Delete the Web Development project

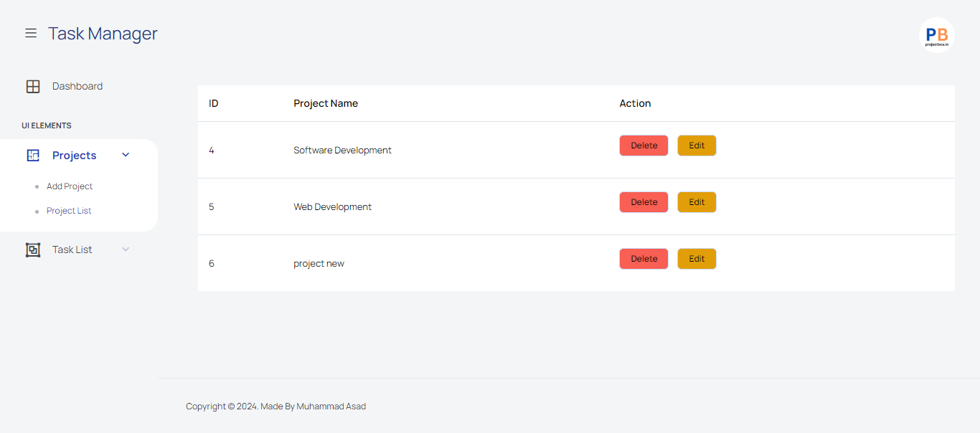click(x=644, y=202)
